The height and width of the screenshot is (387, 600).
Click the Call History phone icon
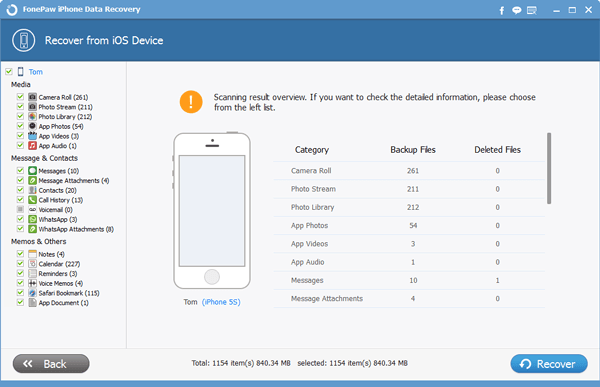pos(33,200)
